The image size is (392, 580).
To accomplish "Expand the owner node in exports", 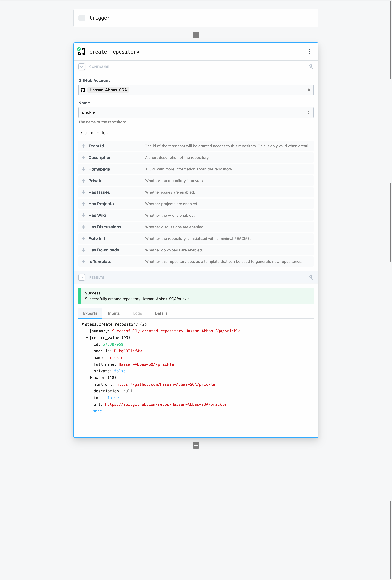I will click(91, 378).
